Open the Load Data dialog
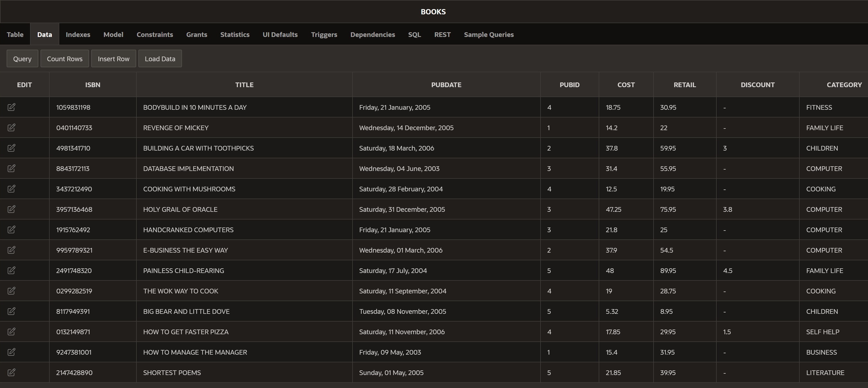This screenshot has width=868, height=388. click(x=160, y=58)
